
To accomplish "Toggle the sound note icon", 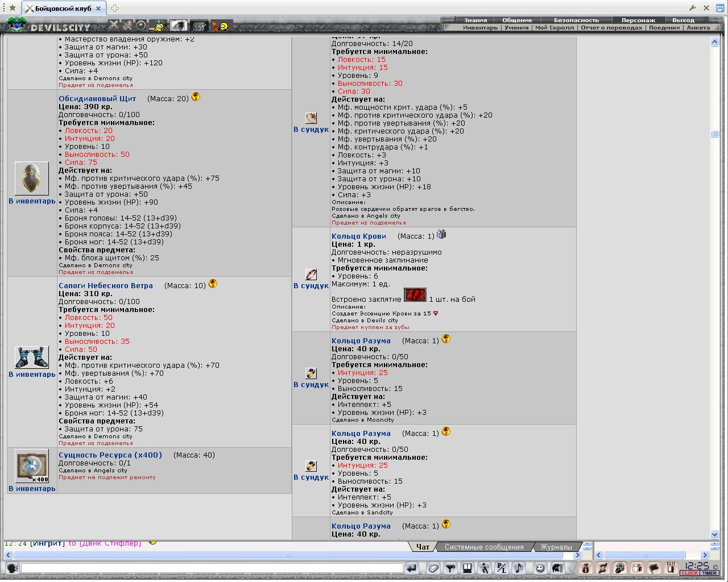I will click(518, 567).
